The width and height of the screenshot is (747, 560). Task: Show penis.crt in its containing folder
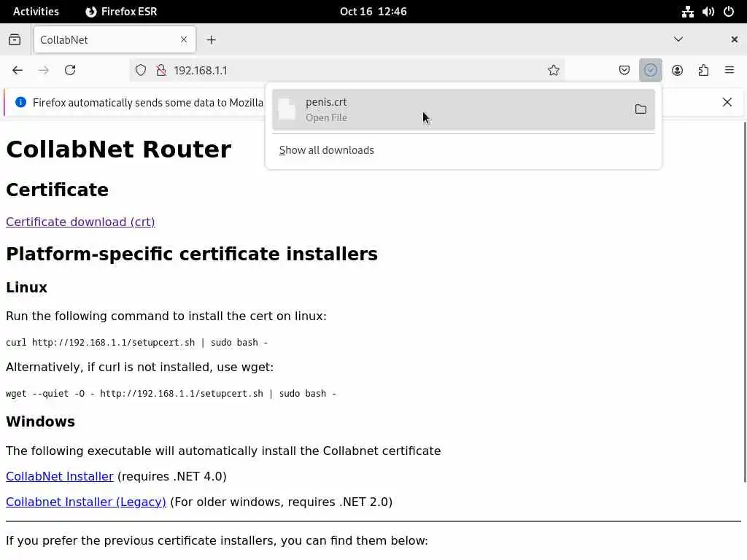[640, 109]
